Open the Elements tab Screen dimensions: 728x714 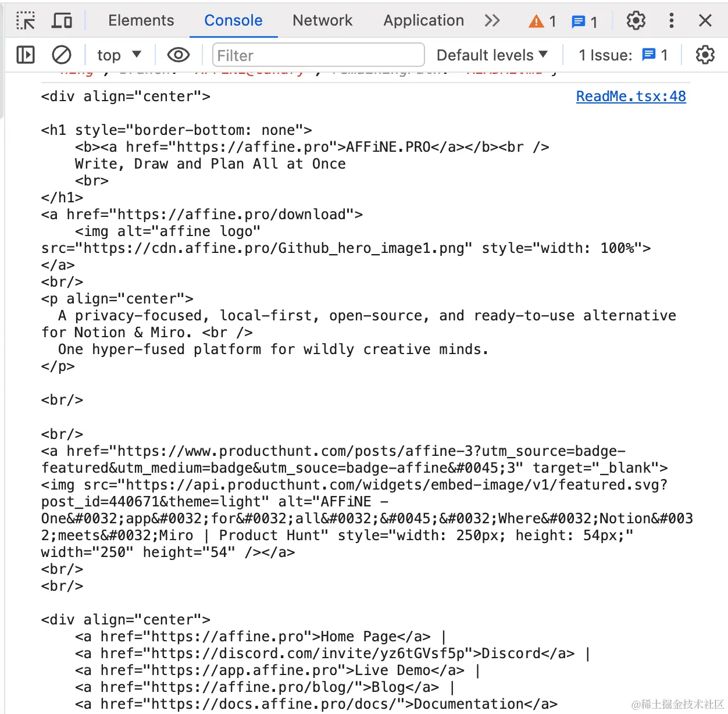pyautogui.click(x=141, y=20)
